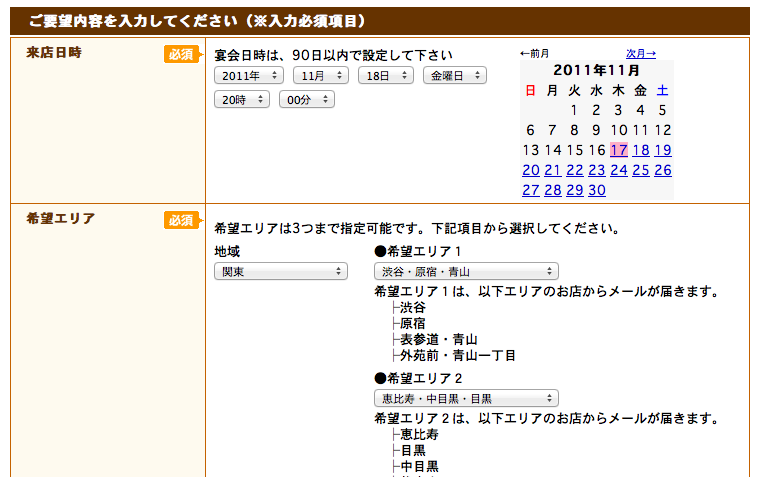Click the 渋谷 area list entry
Viewport: 757px width, 477px height.
click(x=413, y=308)
